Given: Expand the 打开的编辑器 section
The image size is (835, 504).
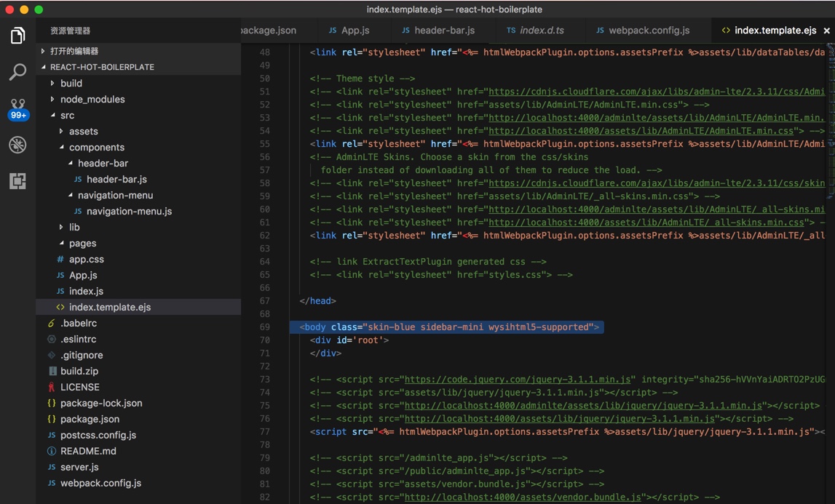Looking at the screenshot, I should tap(74, 51).
